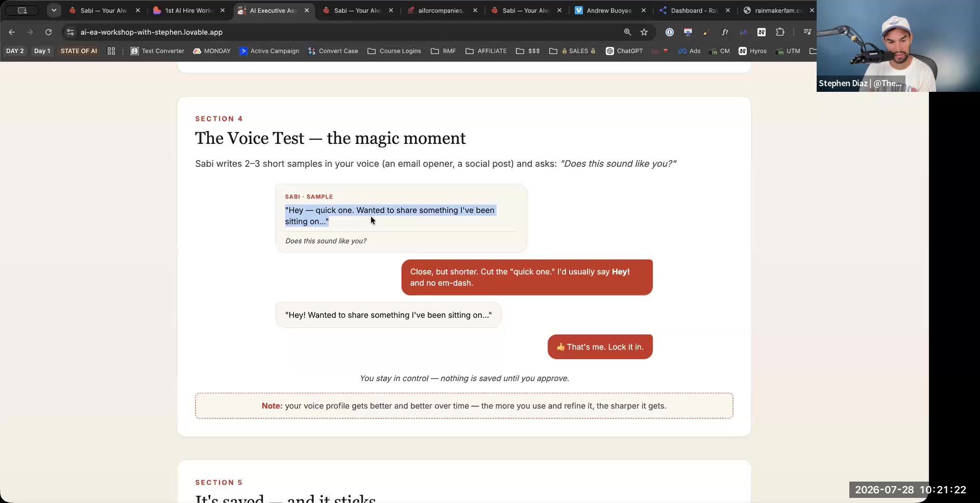The image size is (980, 503).
Task: Open the Hyros bookmark
Action: point(753,51)
